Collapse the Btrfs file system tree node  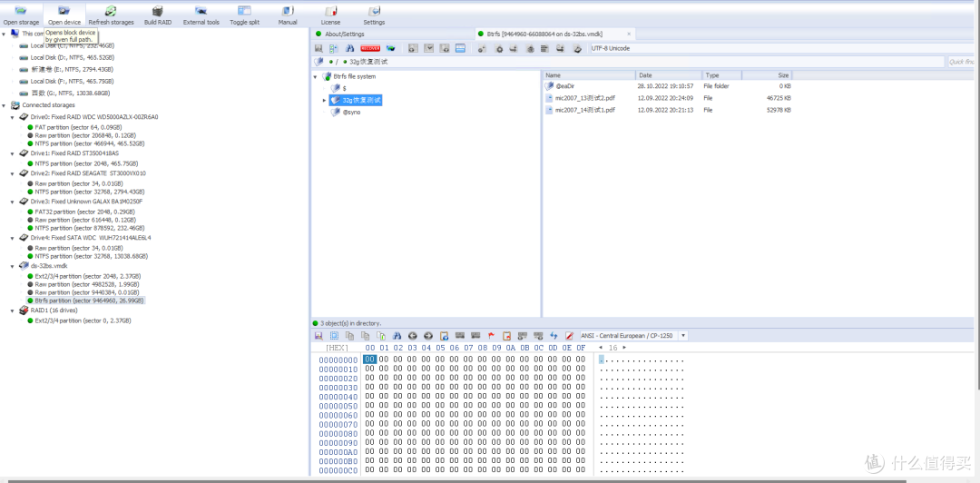(316, 76)
